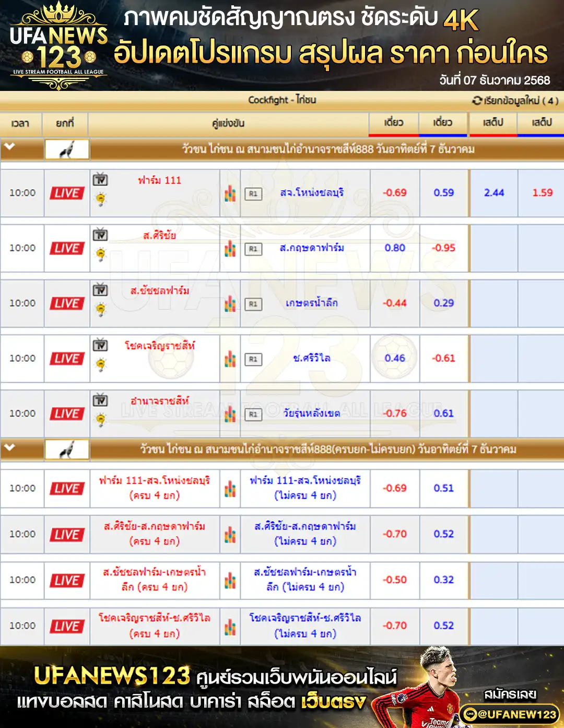564x728 pixels.
Task: Pick odds -0.69 for ฟาร์ม 111 single bet
Action: [394, 193]
